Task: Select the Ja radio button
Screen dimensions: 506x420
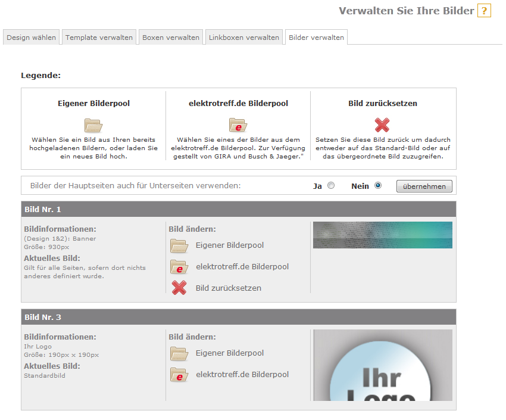Action: pos(331,186)
